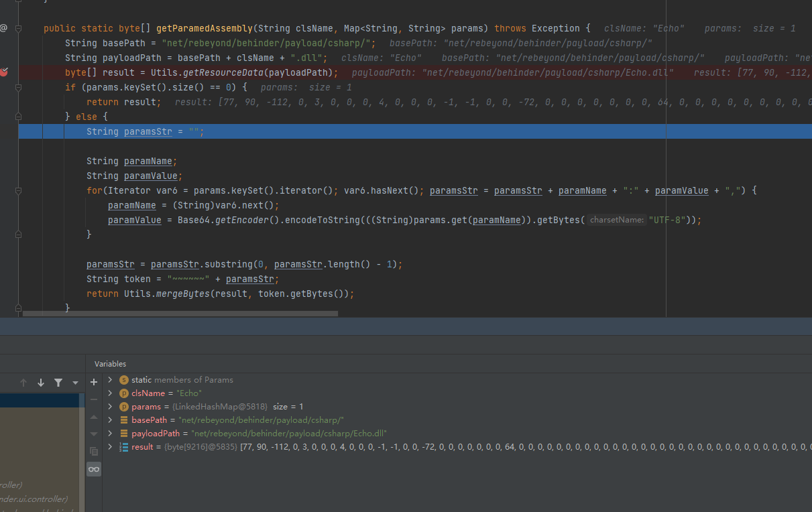Open the dropdown arrow beside the filter
The image size is (812, 512).
pyautogui.click(x=75, y=383)
